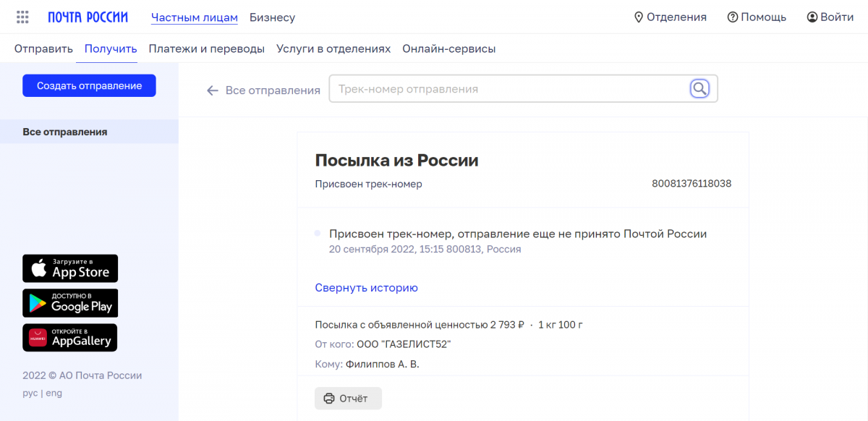Image resolution: width=868 pixels, height=421 pixels.
Task: Open the Онлайн-сервисы menu
Action: point(448,49)
